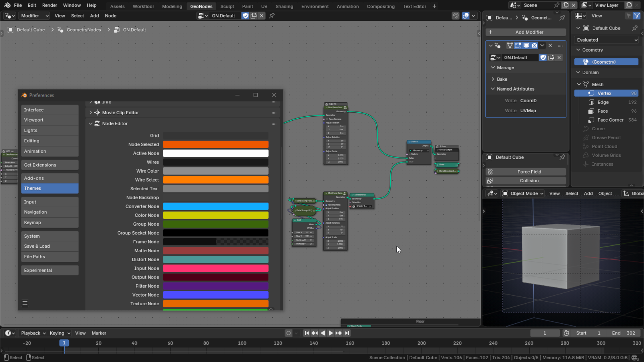
Task: Select Add-ons preferences category
Action: [50, 178]
